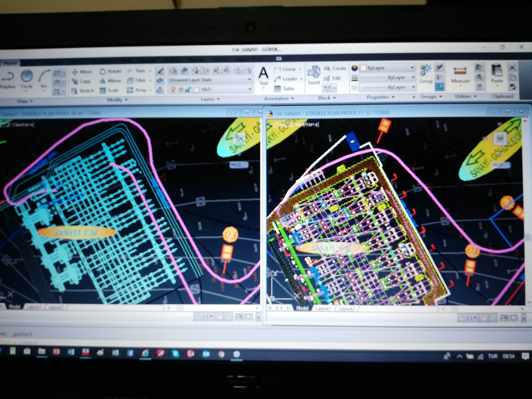Click the WCS label in left drawing window
Image resolution: width=532 pixels, height=399 pixels.
click(239, 165)
